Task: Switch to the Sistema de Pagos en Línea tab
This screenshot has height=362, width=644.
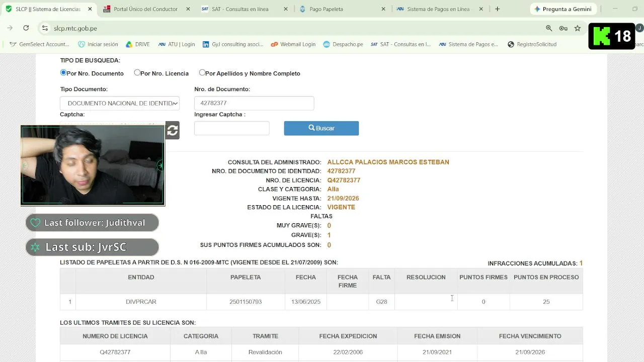Action: click(438, 9)
